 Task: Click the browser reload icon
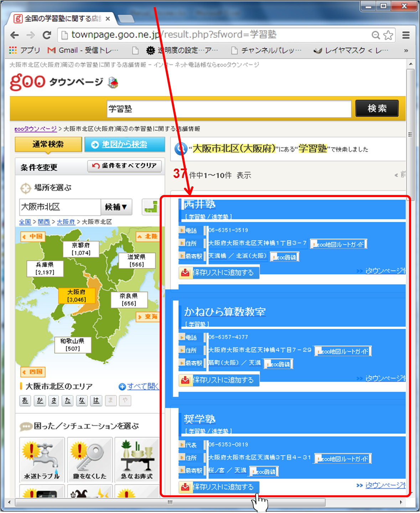tap(47, 35)
